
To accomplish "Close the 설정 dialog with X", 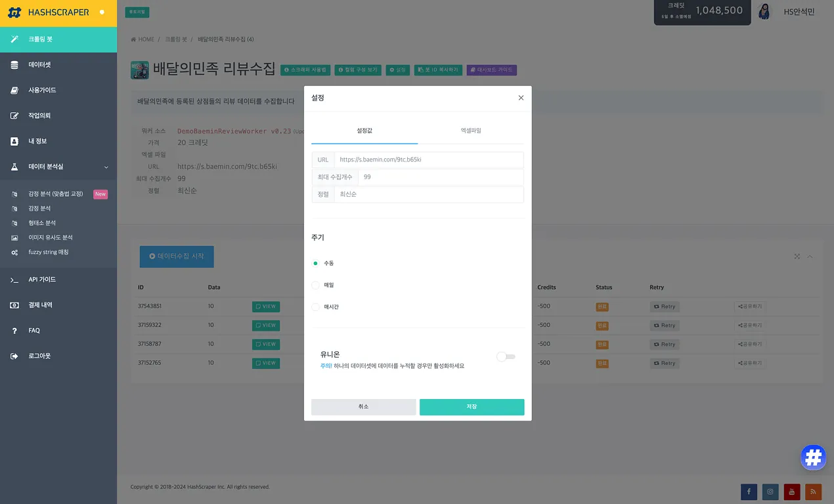I will [x=521, y=98].
